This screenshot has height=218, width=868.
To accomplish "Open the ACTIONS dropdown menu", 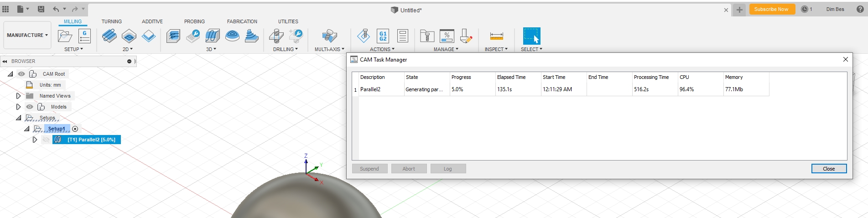I will [x=382, y=49].
